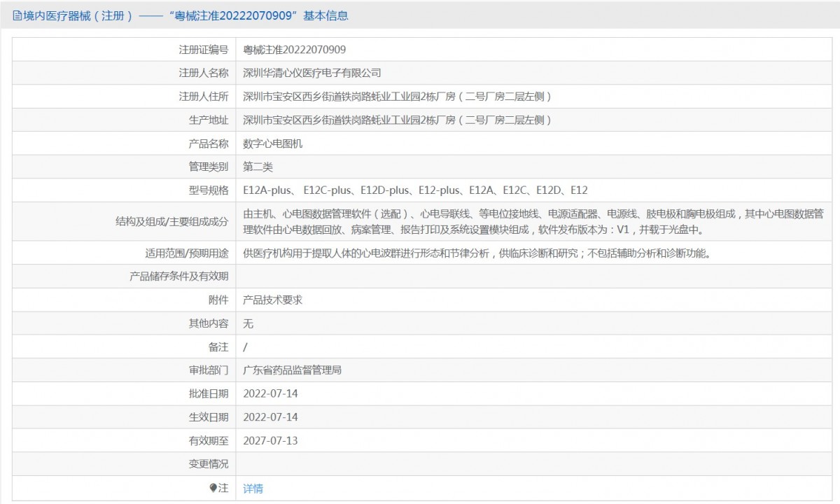Open the 详情 link
Image resolution: width=840 pixels, height=504 pixels.
pyautogui.click(x=253, y=489)
